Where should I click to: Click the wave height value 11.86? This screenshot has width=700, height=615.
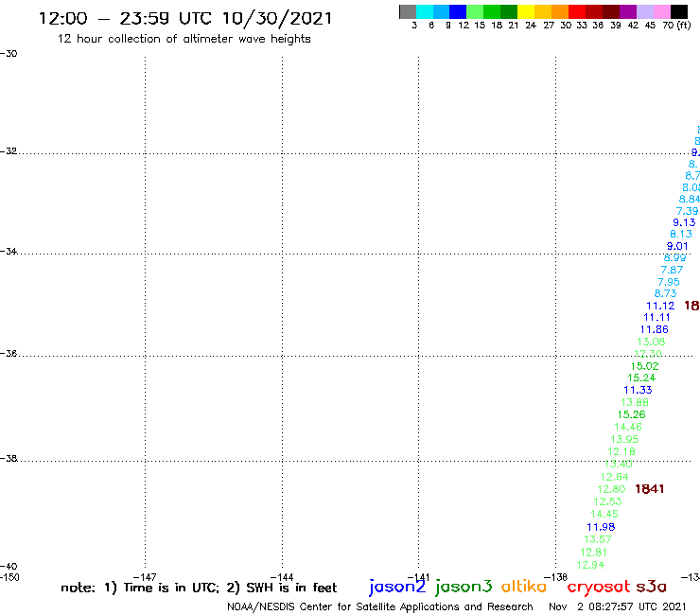pyautogui.click(x=654, y=329)
